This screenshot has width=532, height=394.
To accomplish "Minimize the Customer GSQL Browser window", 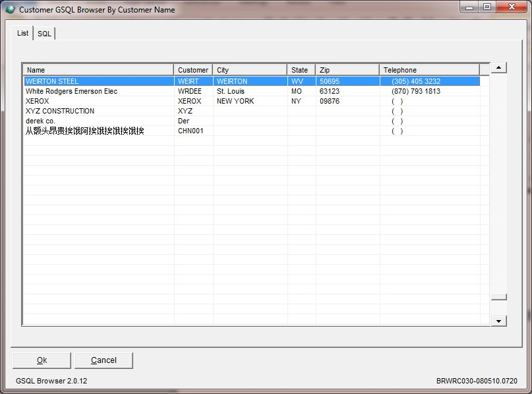I will point(469,7).
